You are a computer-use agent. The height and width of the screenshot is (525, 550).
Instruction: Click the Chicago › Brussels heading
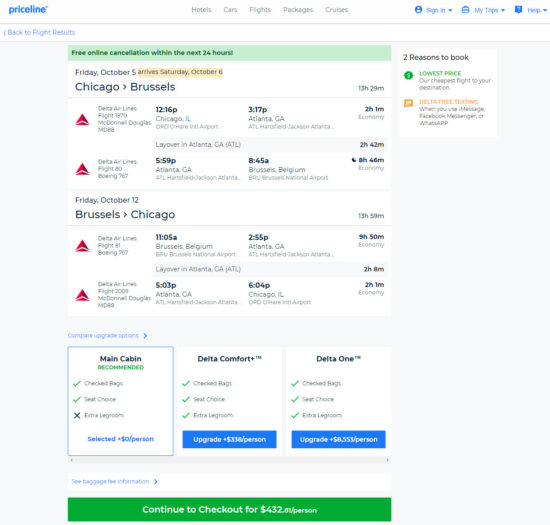point(125,87)
